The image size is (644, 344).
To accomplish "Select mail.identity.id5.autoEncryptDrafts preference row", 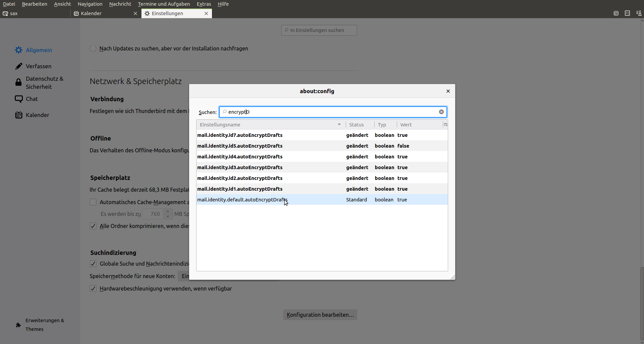I will (x=240, y=146).
